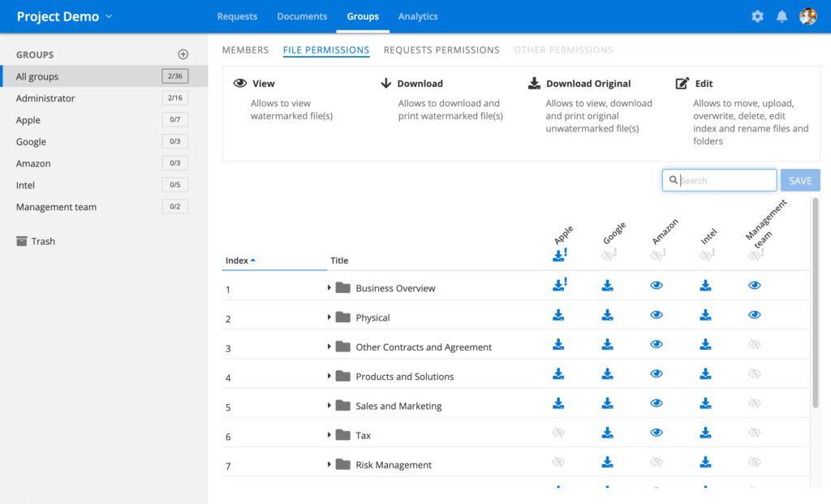This screenshot has width=831, height=504.
Task: Sort by Title column header
Action: pos(339,261)
